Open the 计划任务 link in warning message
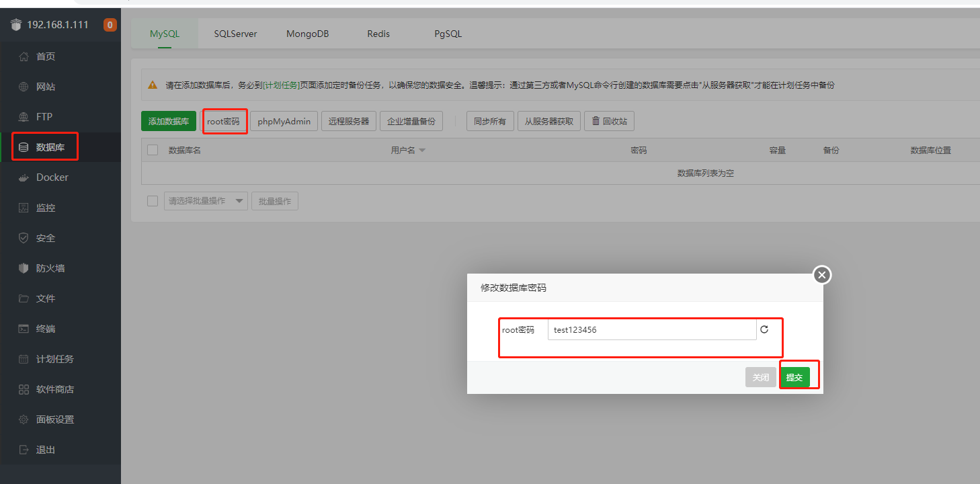 281,85
